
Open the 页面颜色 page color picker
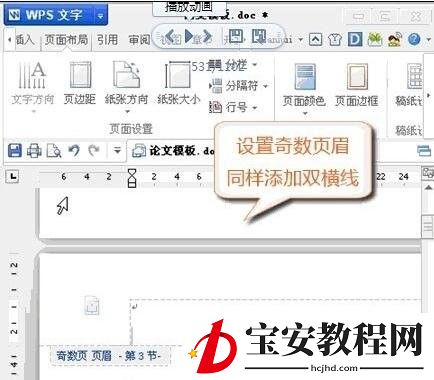tap(304, 89)
